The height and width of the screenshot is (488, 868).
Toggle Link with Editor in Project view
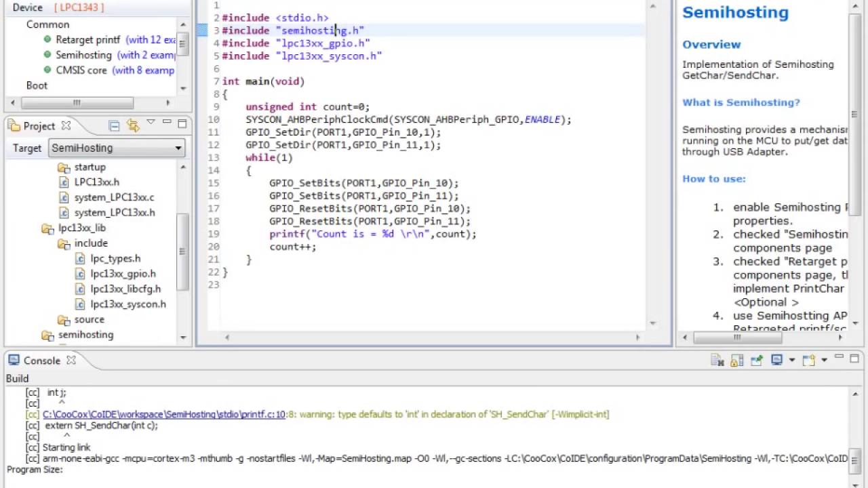pos(133,125)
